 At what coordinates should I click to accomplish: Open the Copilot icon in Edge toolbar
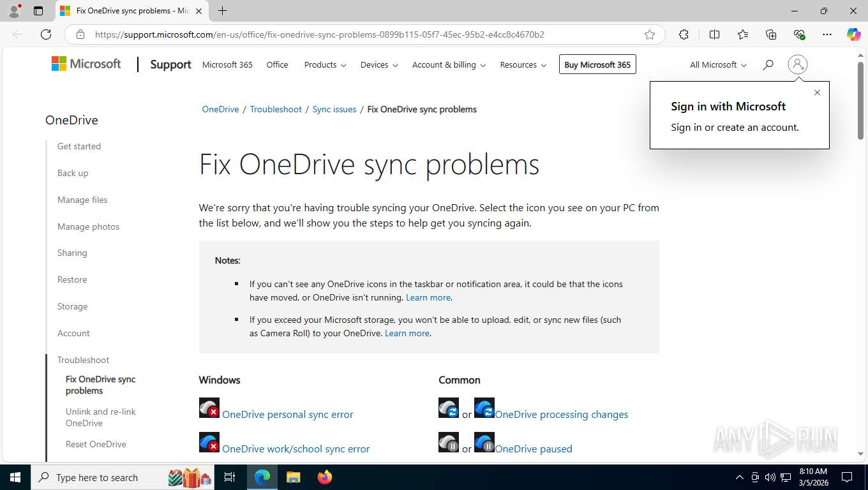854,34
